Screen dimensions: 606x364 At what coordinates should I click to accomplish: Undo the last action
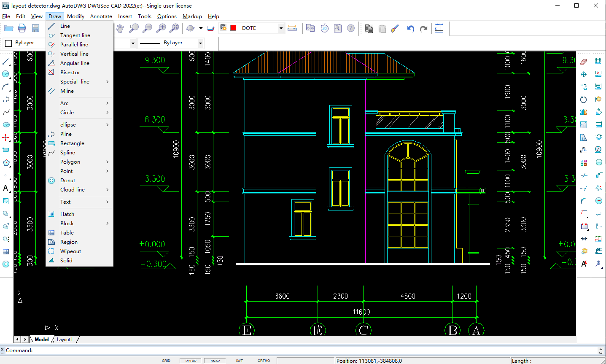(410, 28)
